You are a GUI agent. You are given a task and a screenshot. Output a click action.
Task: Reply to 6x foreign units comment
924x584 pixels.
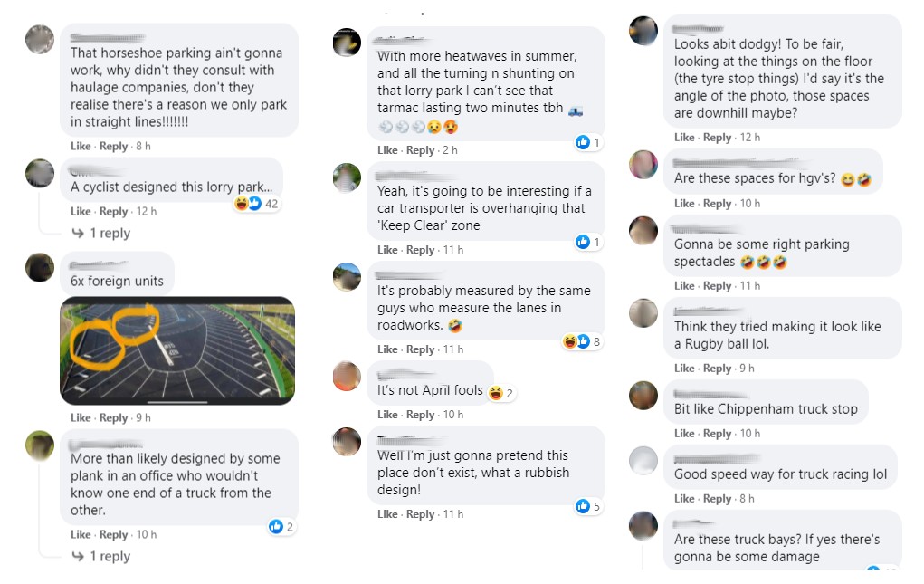point(113,417)
